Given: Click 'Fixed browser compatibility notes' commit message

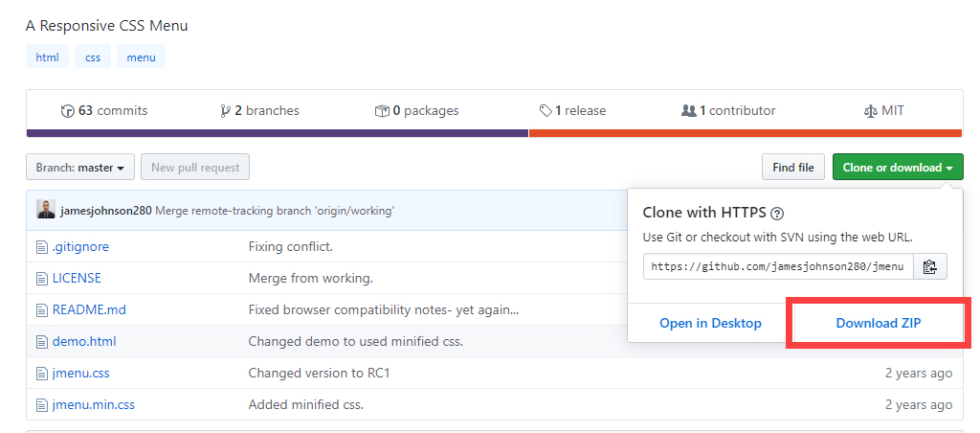Looking at the screenshot, I should [384, 309].
